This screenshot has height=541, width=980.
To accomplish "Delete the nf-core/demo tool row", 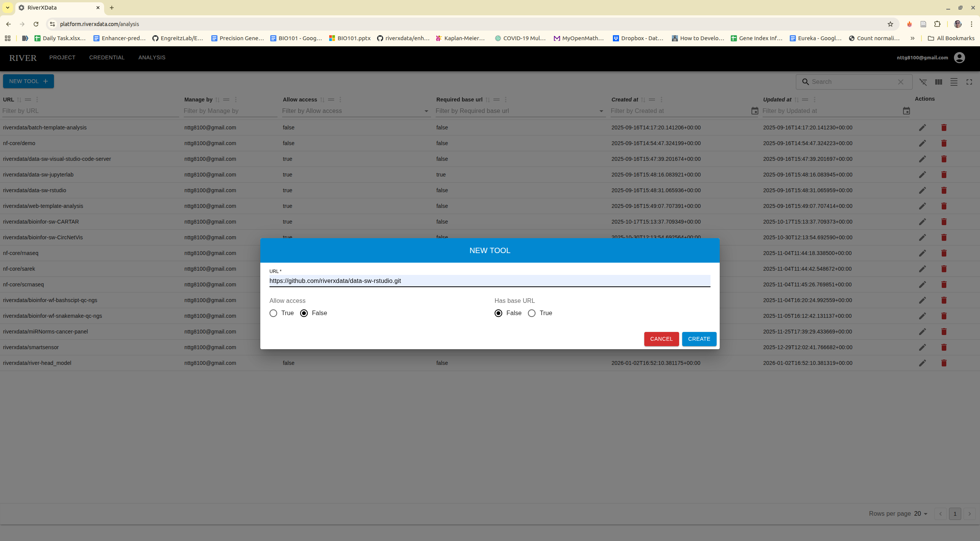I will (x=944, y=143).
